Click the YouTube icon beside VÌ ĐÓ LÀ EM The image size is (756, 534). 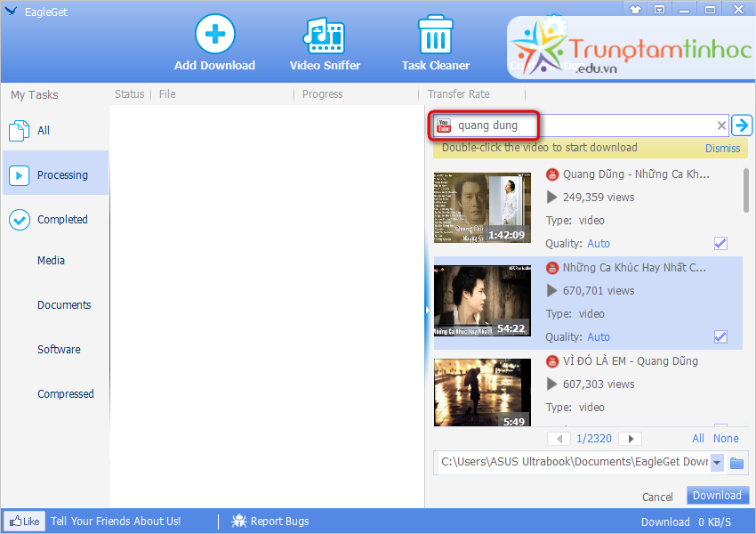point(552,361)
